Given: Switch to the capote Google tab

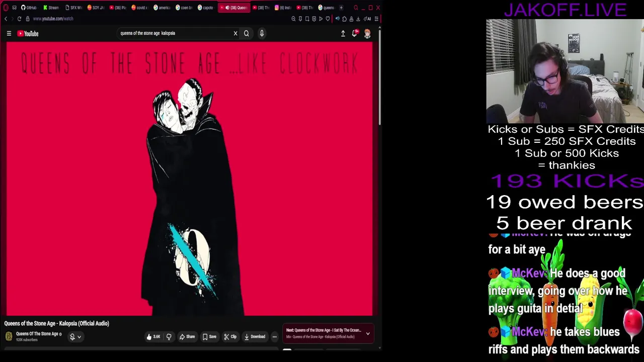Looking at the screenshot, I should tap(206, 8).
